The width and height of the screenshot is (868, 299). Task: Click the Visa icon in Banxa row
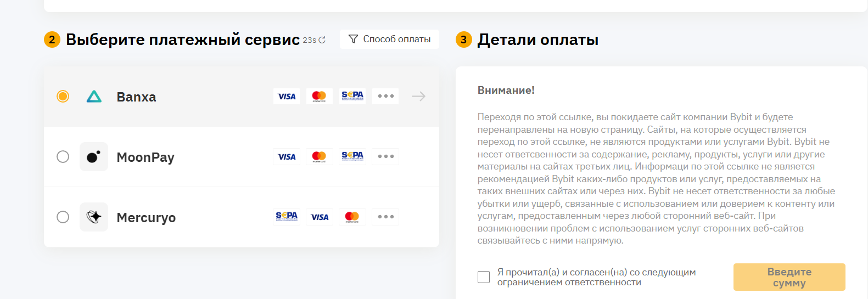tap(287, 97)
